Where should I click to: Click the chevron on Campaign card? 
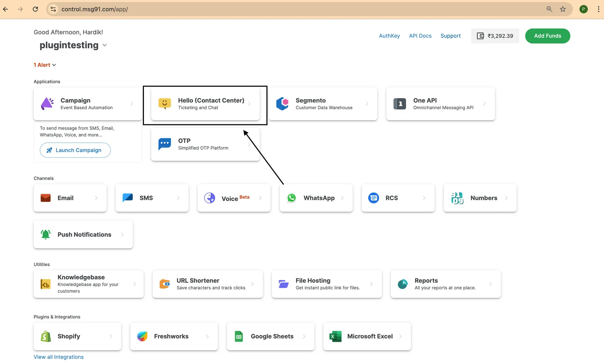(132, 104)
